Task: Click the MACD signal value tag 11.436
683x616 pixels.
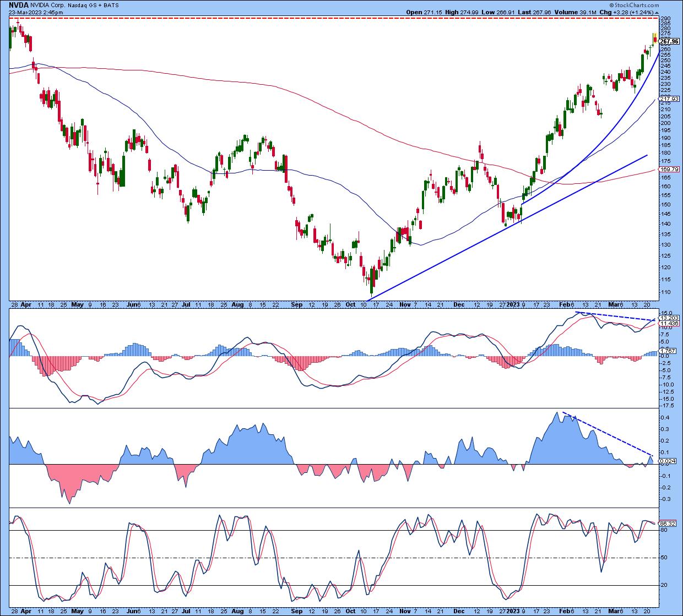Action: click(668, 324)
